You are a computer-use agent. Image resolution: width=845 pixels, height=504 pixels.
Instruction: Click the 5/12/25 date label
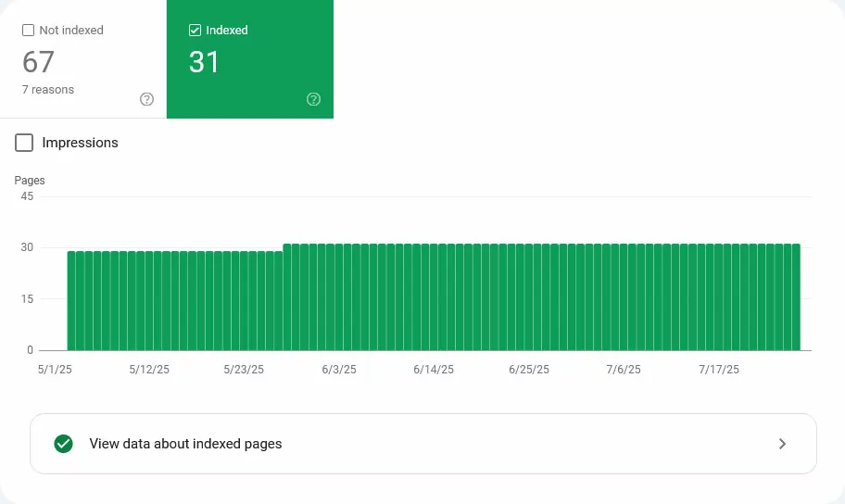(x=149, y=370)
